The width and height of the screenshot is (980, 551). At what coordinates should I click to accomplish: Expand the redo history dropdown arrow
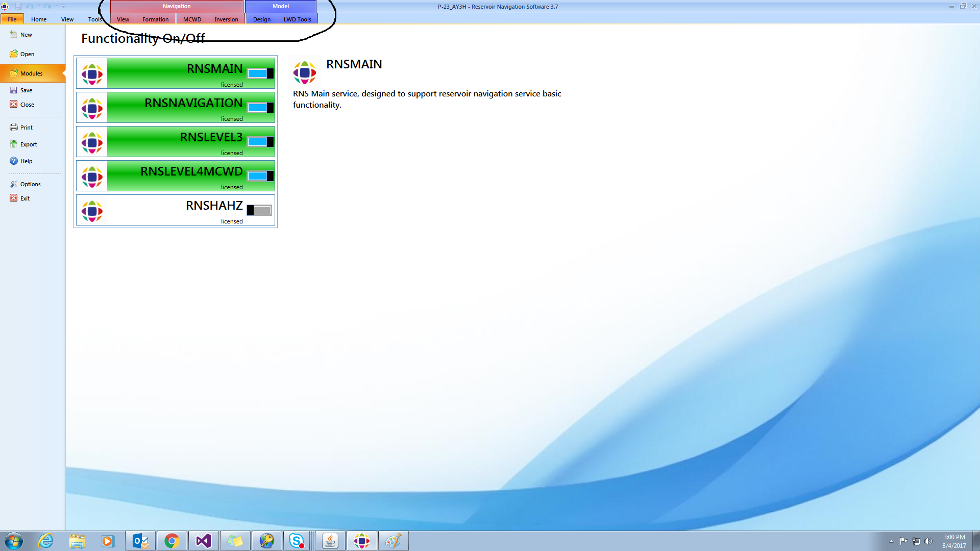[x=57, y=6]
